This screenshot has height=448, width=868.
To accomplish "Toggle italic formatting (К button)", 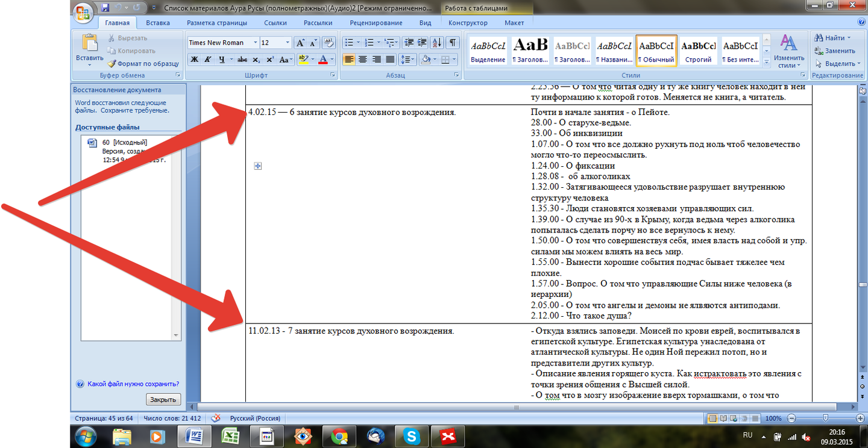I will (208, 60).
